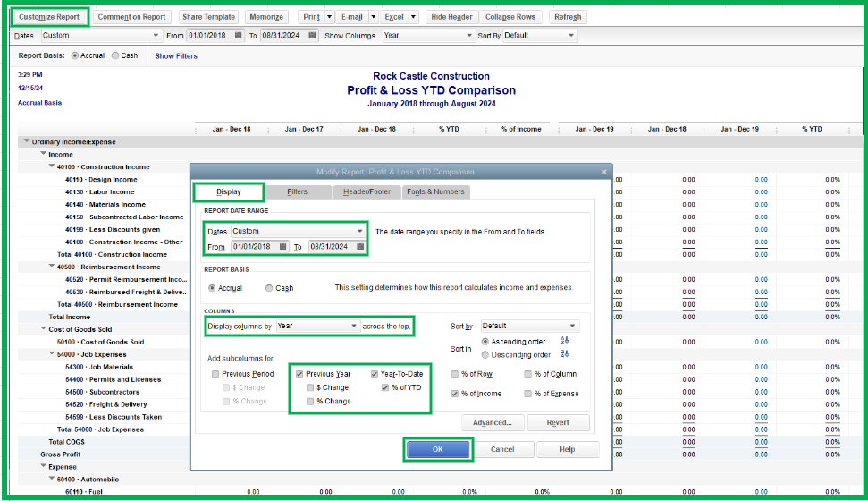Click the Revert button
Viewport: 868px width, 501px height.
click(558, 423)
